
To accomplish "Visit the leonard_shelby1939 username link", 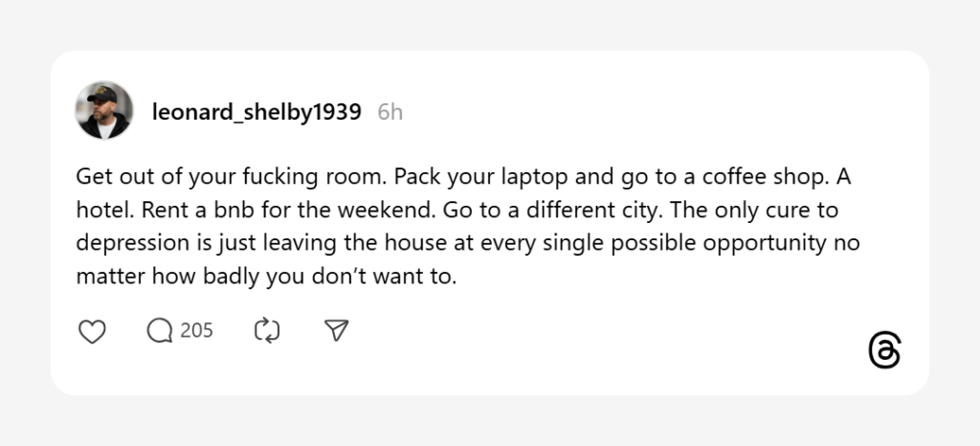I will (x=256, y=112).
